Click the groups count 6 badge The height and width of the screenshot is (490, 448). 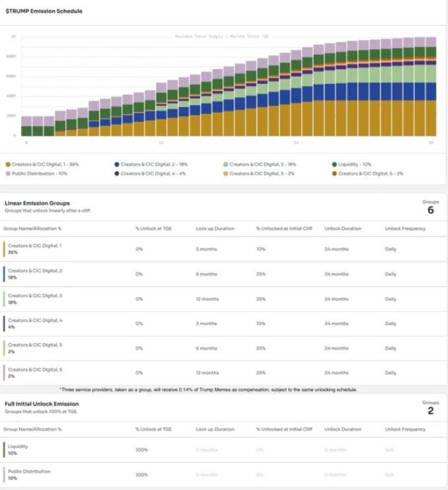tap(430, 211)
